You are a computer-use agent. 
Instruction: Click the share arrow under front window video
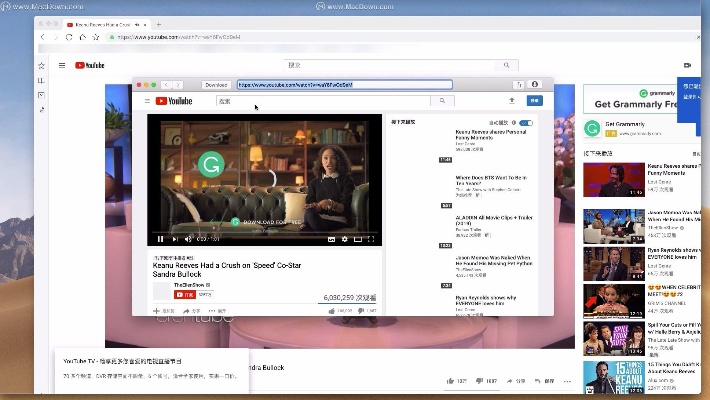pos(186,311)
